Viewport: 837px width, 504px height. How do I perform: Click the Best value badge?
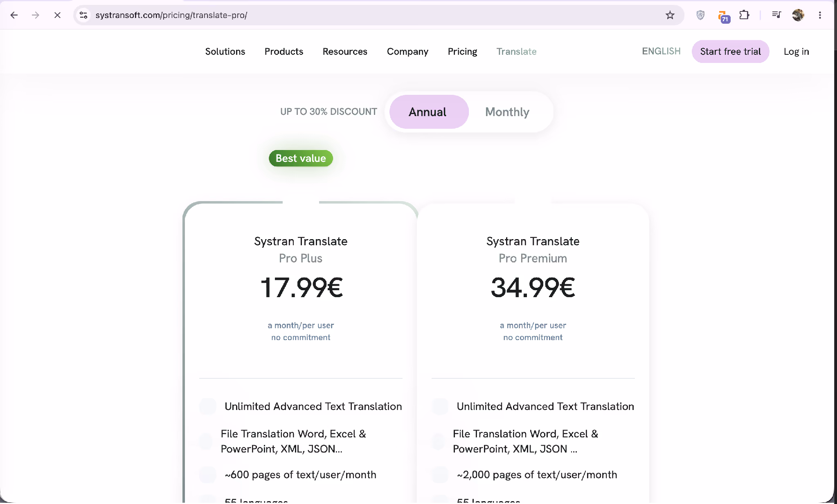coord(301,158)
